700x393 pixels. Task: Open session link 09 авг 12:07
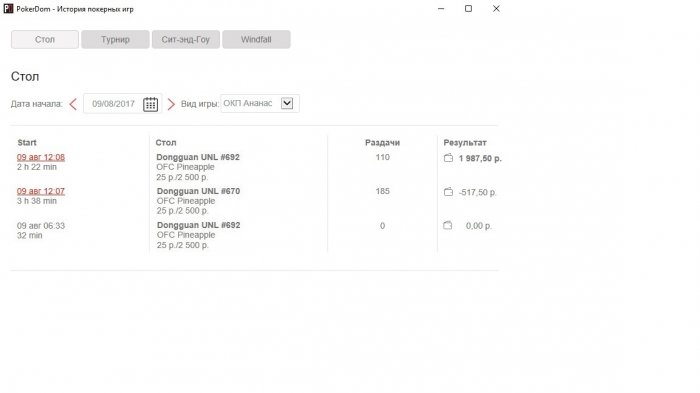[41, 191]
